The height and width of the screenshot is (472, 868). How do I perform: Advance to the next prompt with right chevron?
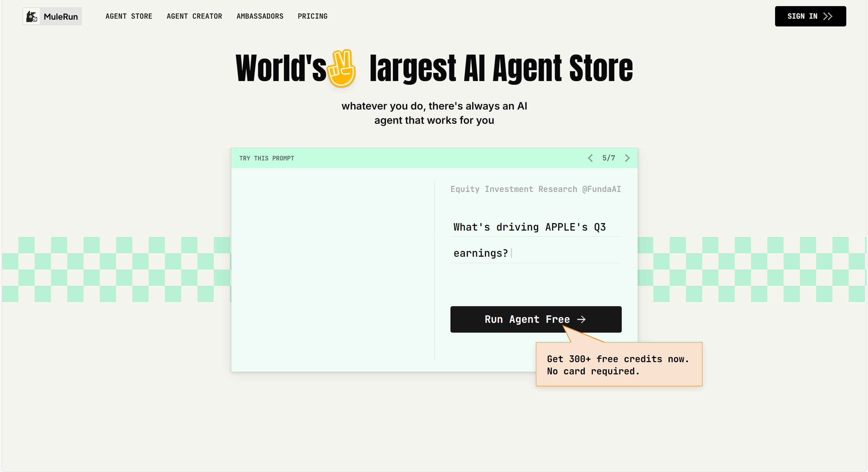[627, 158]
